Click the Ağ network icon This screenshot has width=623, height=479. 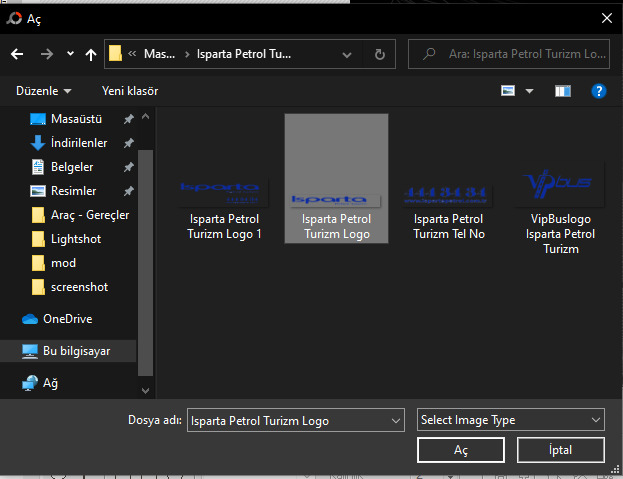point(30,383)
